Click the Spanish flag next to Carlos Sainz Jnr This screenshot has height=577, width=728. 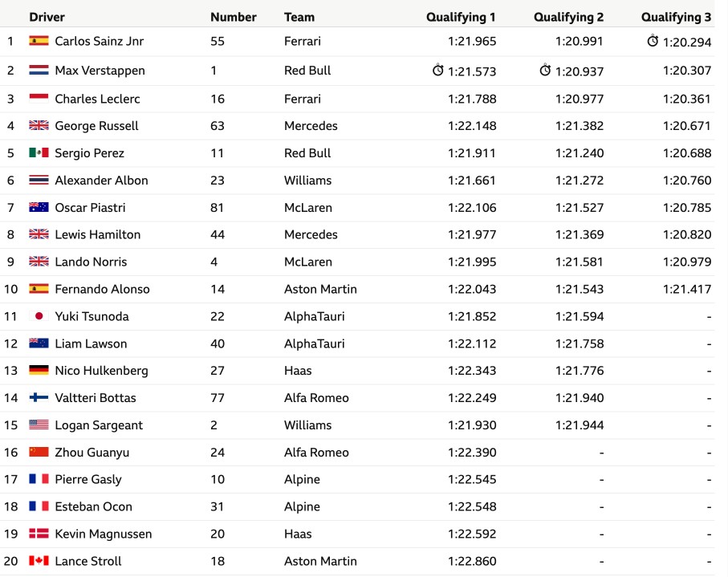[x=39, y=41]
